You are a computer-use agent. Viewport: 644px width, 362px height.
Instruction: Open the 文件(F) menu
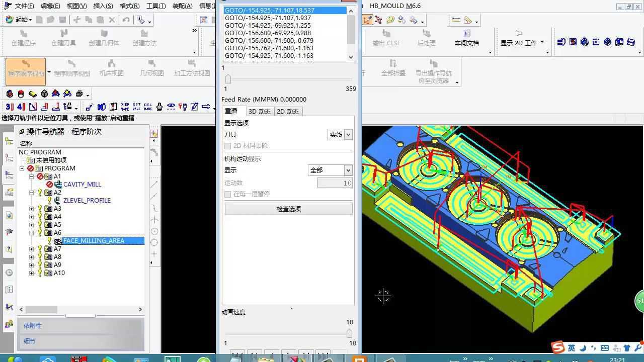[x=24, y=6]
